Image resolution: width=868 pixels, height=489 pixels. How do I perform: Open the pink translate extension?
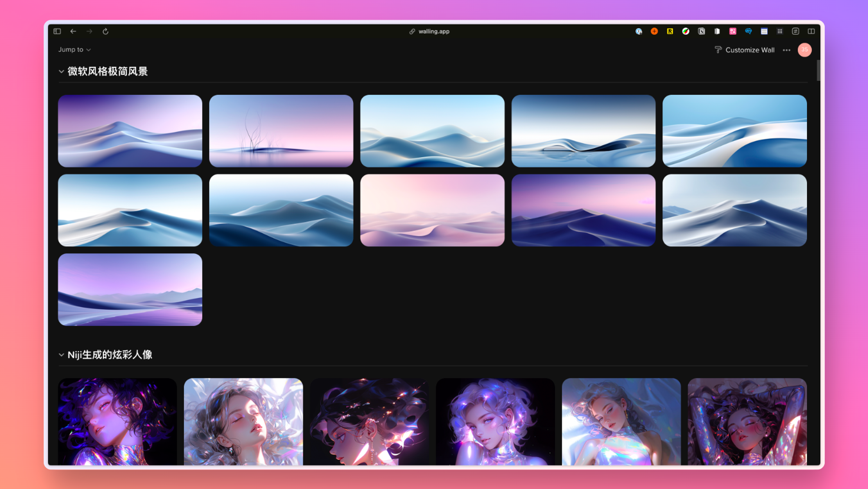tap(733, 31)
